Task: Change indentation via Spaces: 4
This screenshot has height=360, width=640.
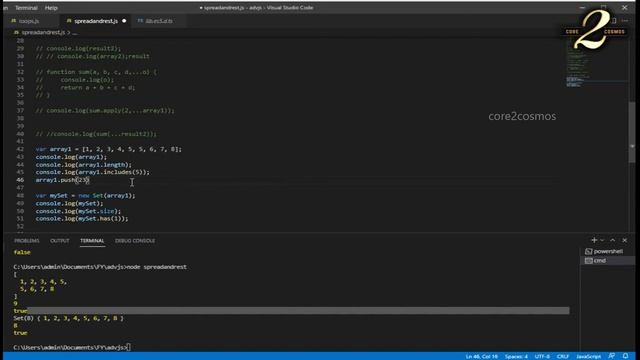Action: 516,356
